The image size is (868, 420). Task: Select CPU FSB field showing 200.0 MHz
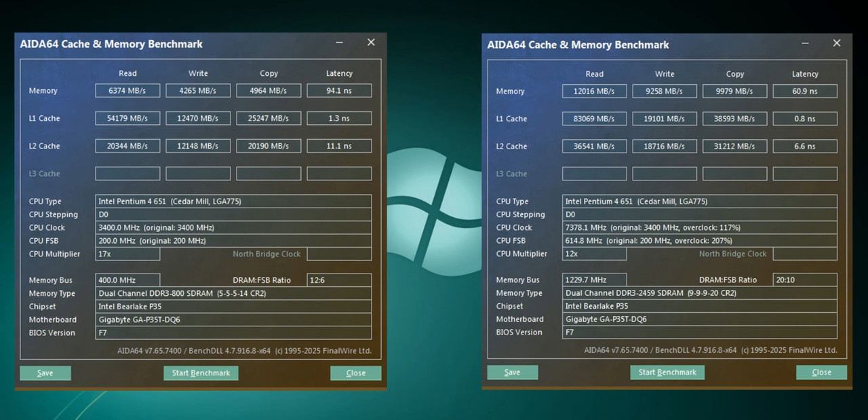coord(233,241)
